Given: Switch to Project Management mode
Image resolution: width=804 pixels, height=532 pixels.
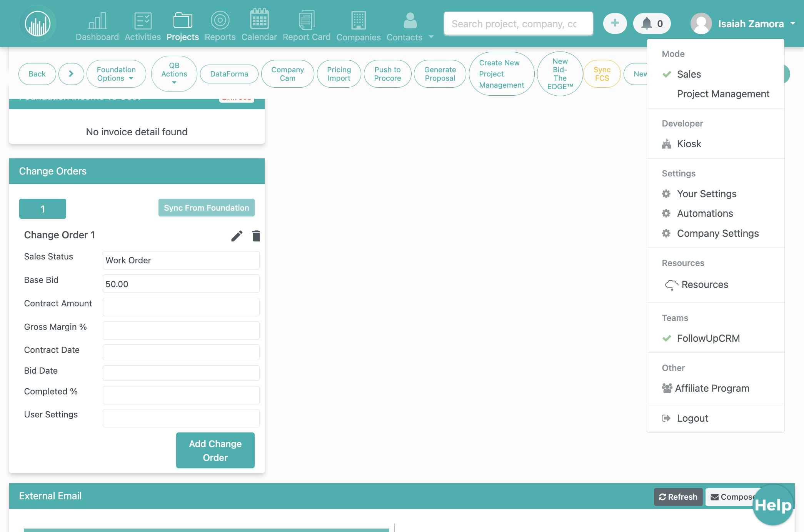Looking at the screenshot, I should [x=723, y=94].
